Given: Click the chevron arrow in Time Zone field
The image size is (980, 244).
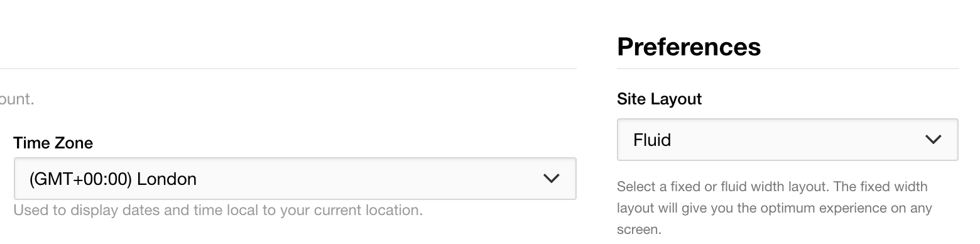Looking at the screenshot, I should coord(551,179).
